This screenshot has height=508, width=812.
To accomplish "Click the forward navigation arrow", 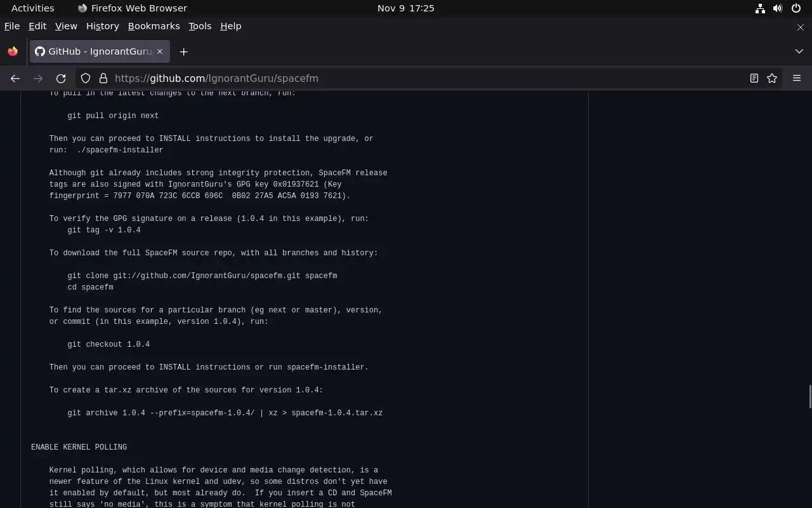I will 38,78.
